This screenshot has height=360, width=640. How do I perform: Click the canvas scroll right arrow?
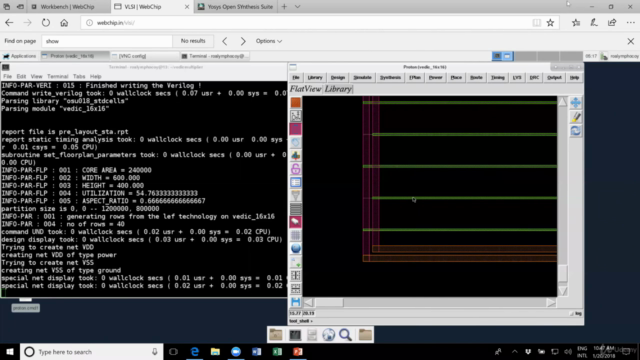tap(551, 302)
